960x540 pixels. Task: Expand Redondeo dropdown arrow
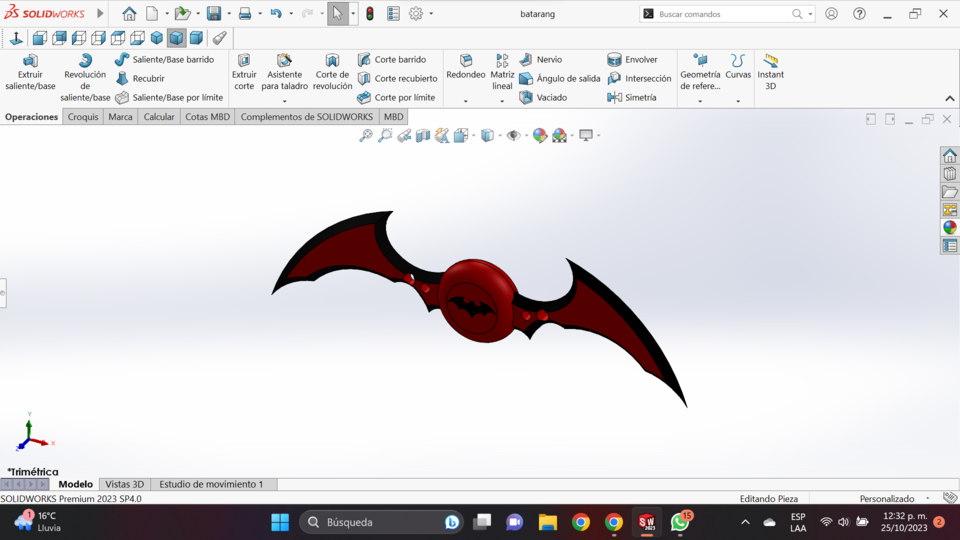(465, 101)
